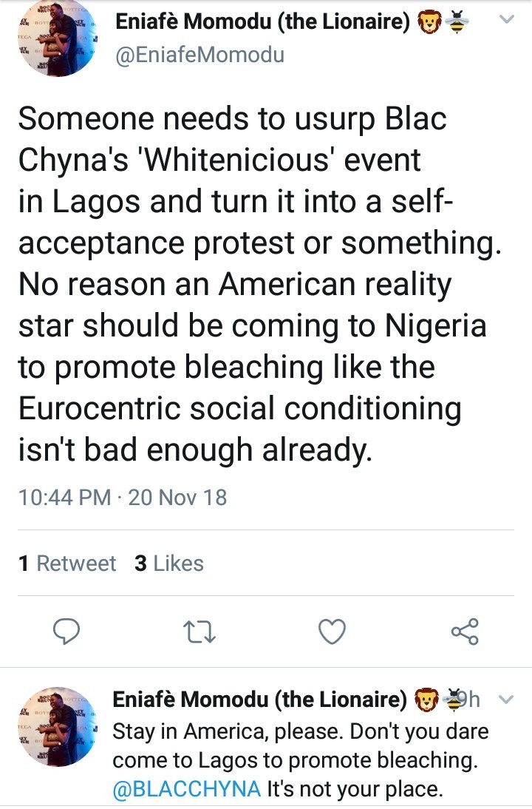Click the main tweet's display name header

point(262,23)
